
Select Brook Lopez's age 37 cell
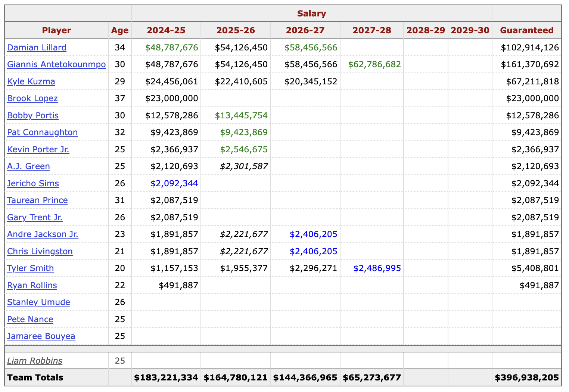tap(120, 98)
